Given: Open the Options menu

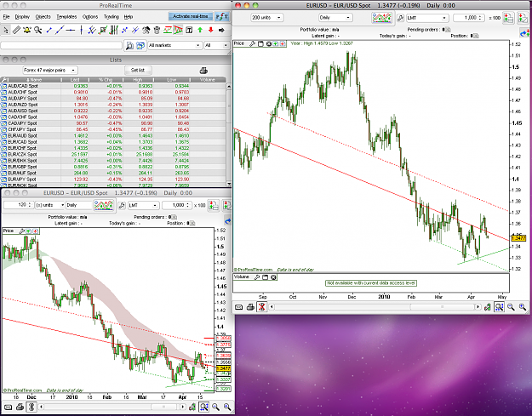Looking at the screenshot, I should click(x=90, y=17).
